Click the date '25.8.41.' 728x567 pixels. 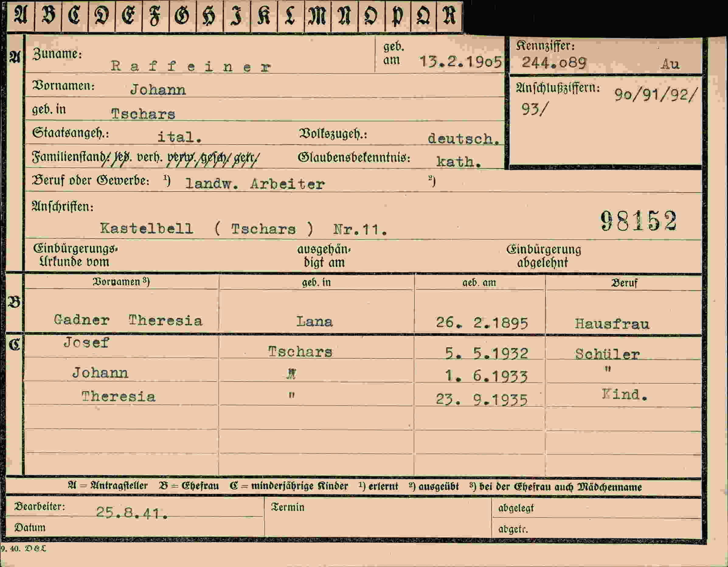pyautogui.click(x=132, y=512)
